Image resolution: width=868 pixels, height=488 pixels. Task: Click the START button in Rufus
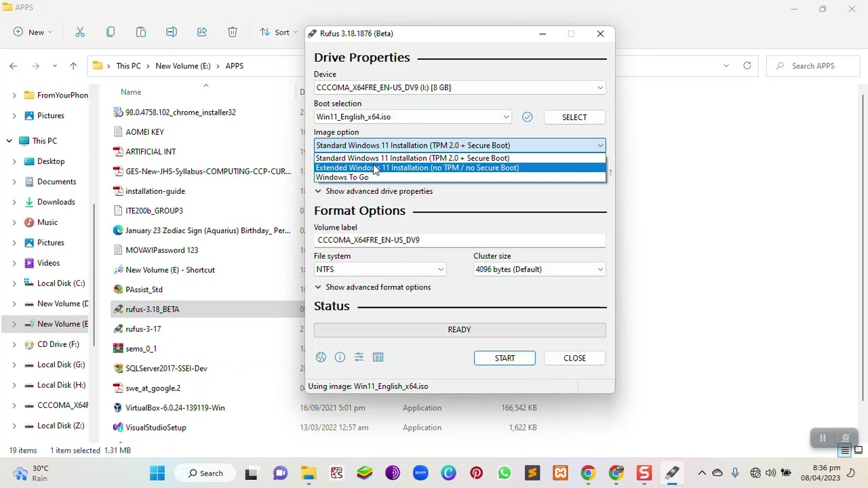coord(505,358)
